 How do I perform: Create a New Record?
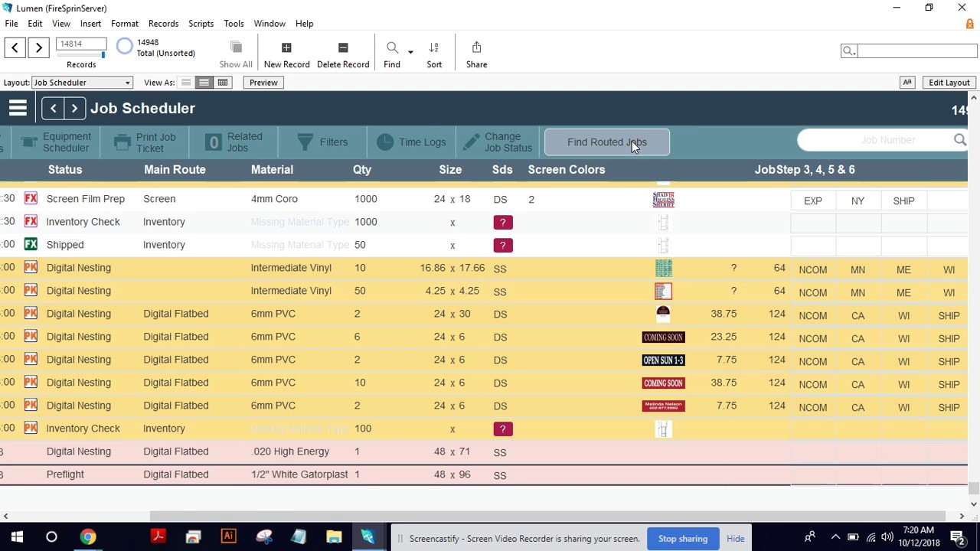click(x=286, y=55)
